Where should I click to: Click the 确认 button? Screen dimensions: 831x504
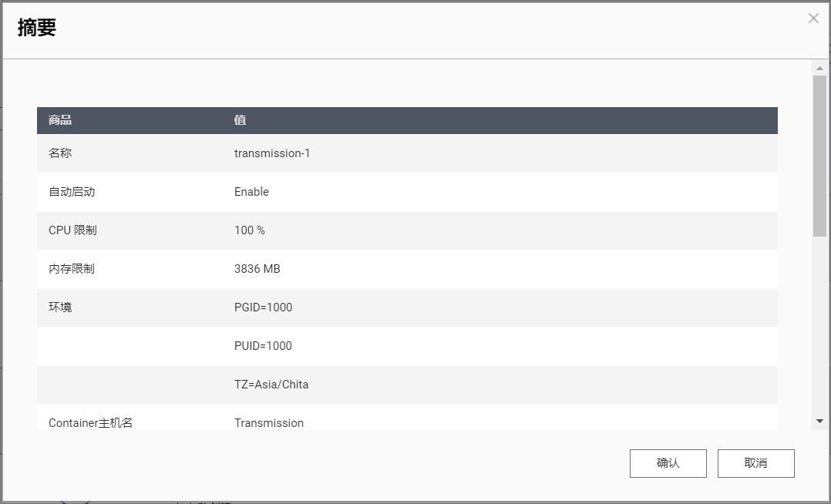coord(668,463)
